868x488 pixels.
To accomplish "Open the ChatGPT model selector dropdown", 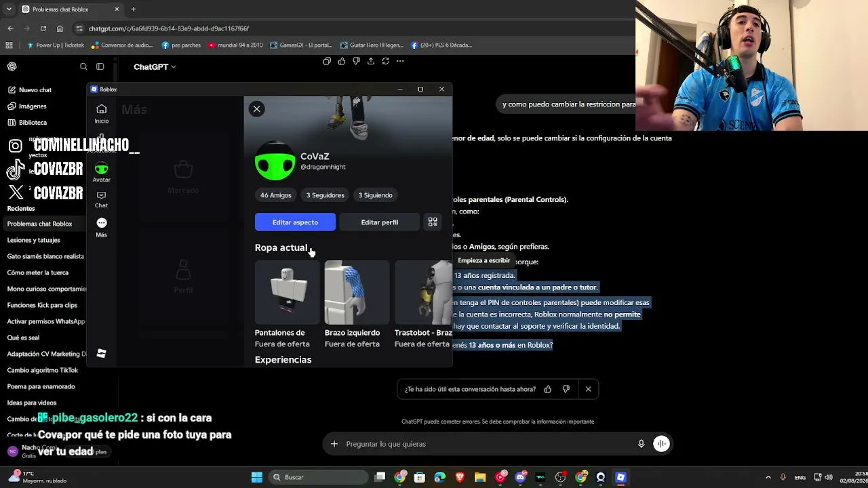I will [155, 67].
